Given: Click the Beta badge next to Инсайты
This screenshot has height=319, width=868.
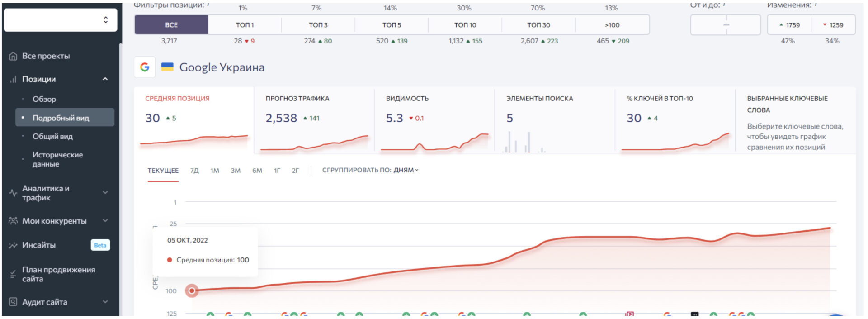Looking at the screenshot, I should coord(100,245).
